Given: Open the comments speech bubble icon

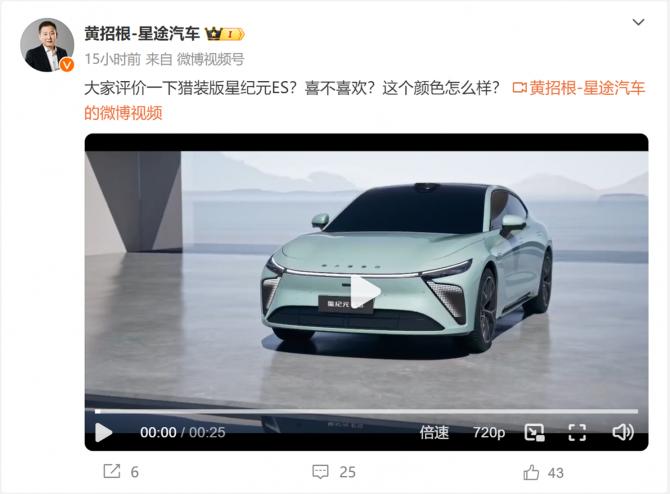Looking at the screenshot, I should pyautogui.click(x=320, y=472).
